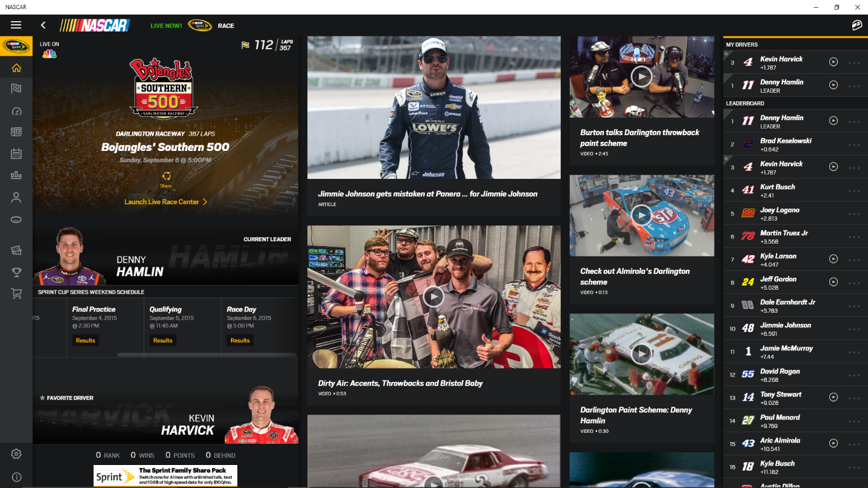The height and width of the screenshot is (488, 868).
Task: View Qualifying results
Action: pos(162,340)
